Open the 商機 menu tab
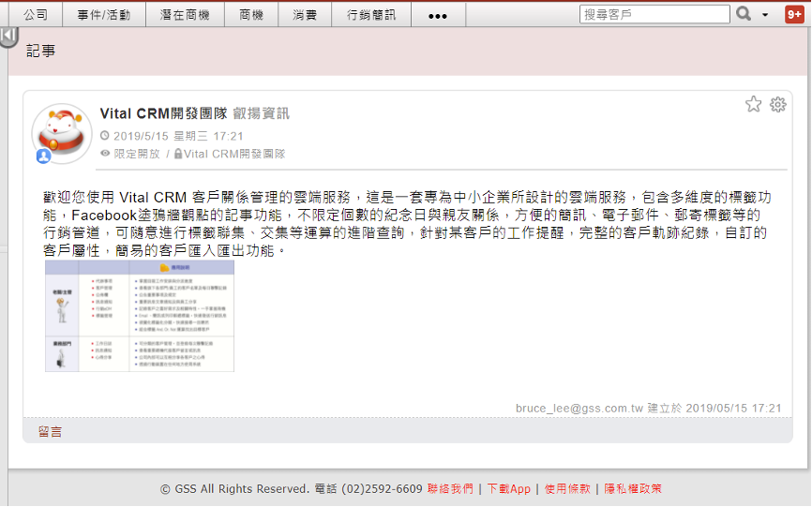The height and width of the screenshot is (507, 812). [x=251, y=14]
